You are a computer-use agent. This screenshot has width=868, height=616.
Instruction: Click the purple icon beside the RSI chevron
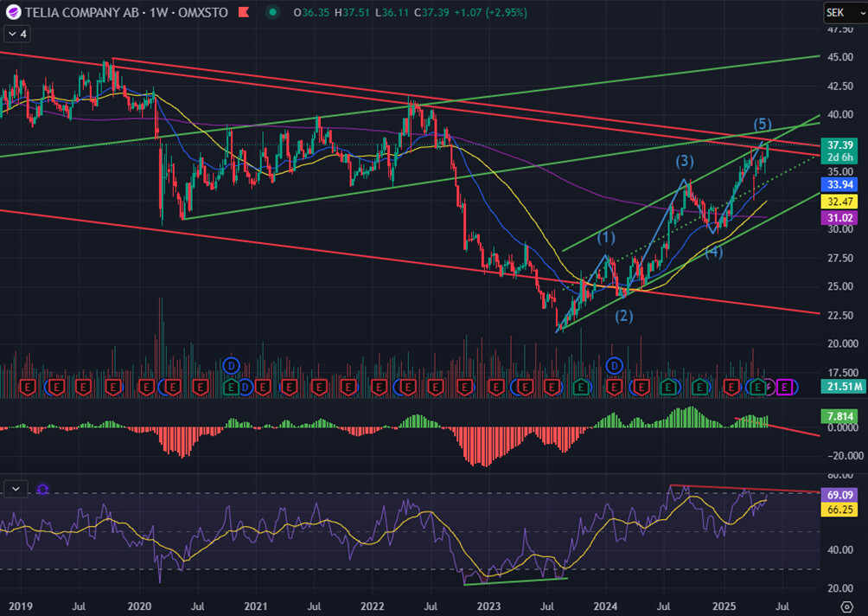(x=42, y=490)
